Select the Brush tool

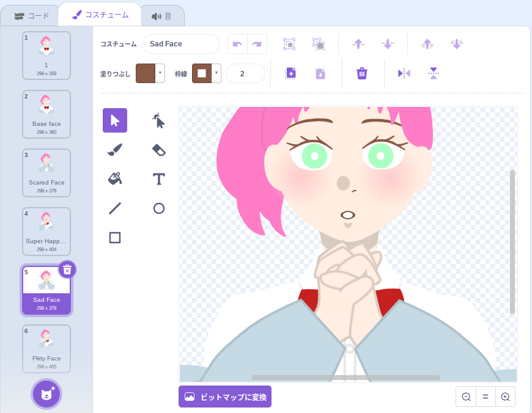click(115, 150)
